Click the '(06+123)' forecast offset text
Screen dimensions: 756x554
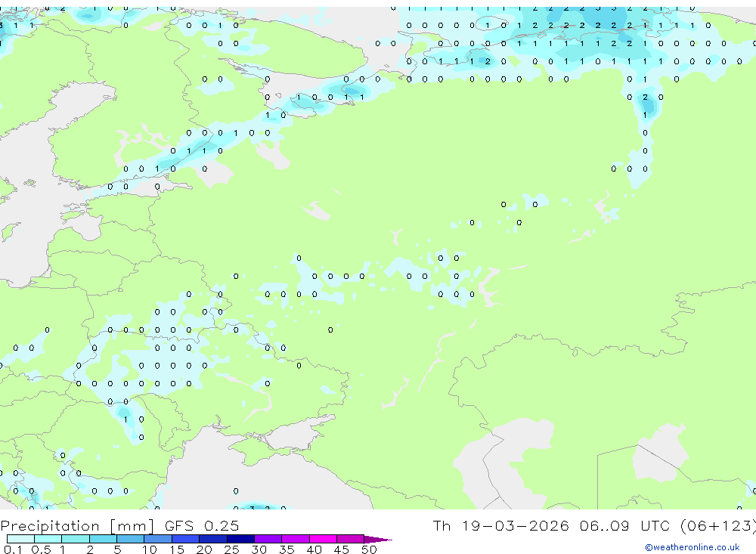[718, 526]
